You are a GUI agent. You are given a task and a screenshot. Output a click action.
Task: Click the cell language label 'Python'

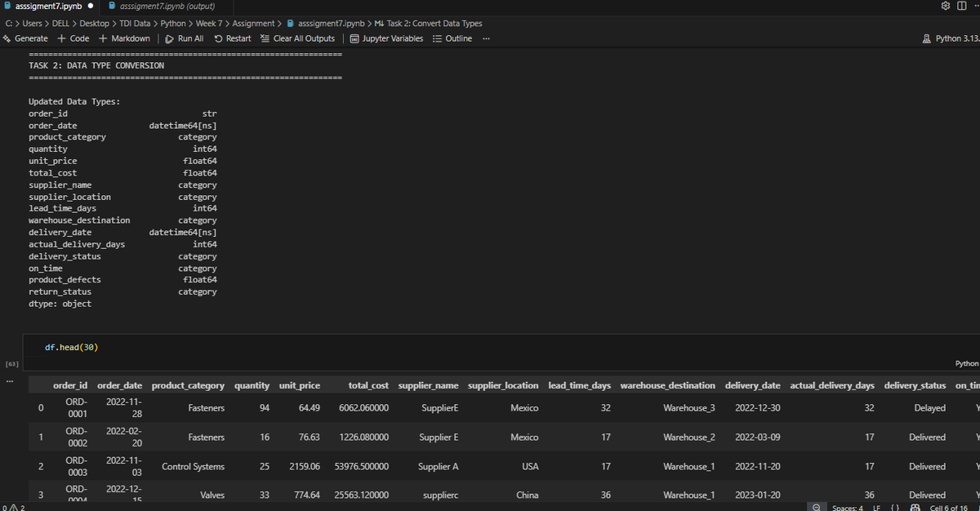click(x=966, y=363)
